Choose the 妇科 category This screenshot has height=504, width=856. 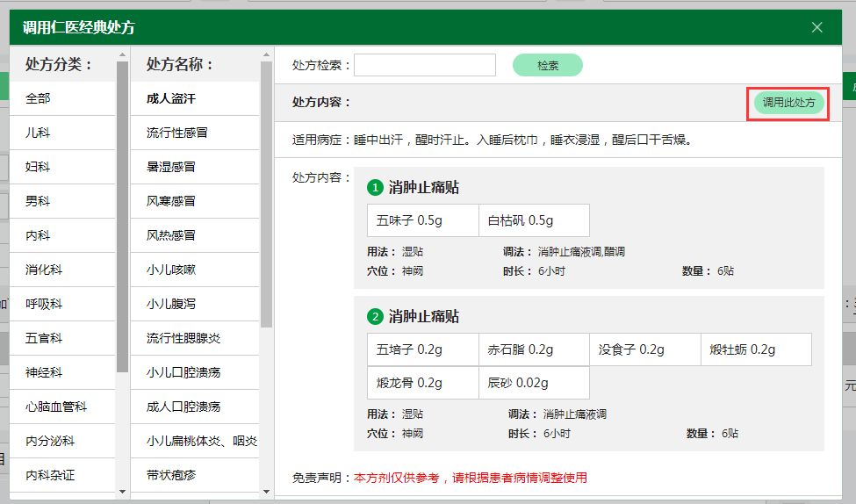38,167
